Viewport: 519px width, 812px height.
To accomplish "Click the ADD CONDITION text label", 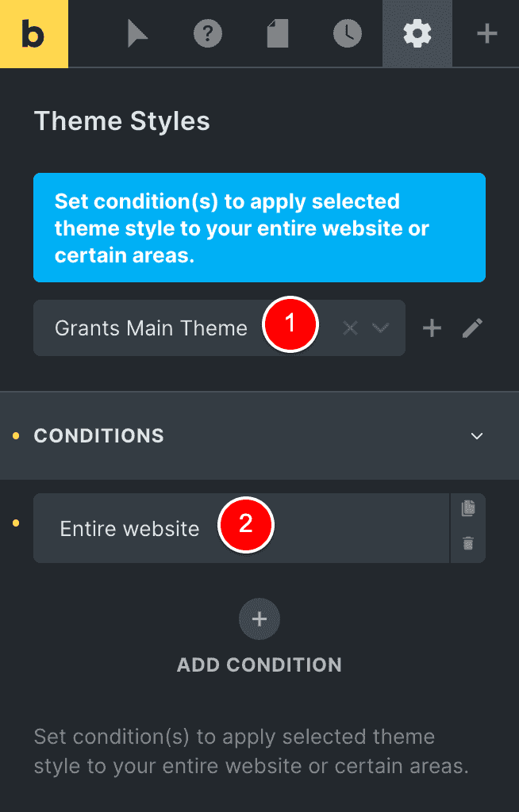I will point(259,665).
